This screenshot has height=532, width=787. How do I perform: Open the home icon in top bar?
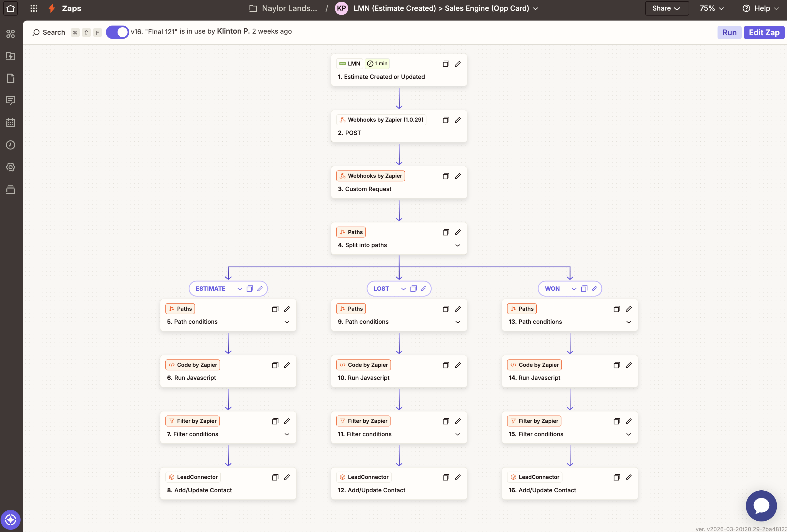11,8
